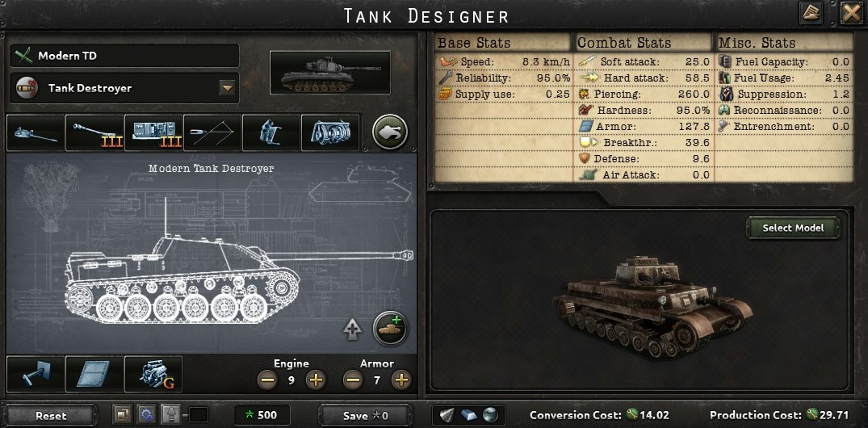Open the armor plate type module slot

point(94,374)
